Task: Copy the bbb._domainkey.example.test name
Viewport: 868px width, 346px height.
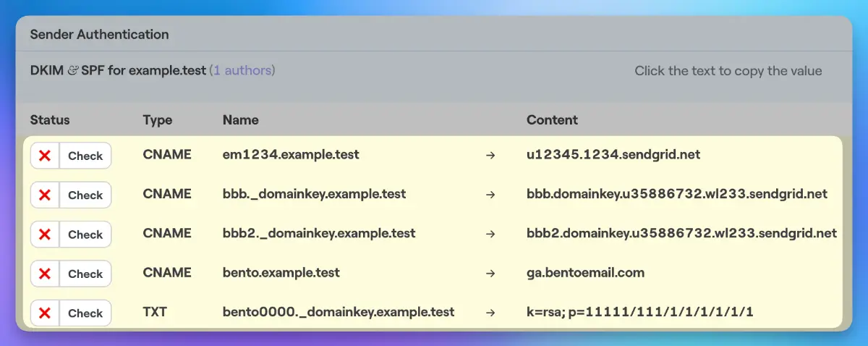Action: click(314, 194)
